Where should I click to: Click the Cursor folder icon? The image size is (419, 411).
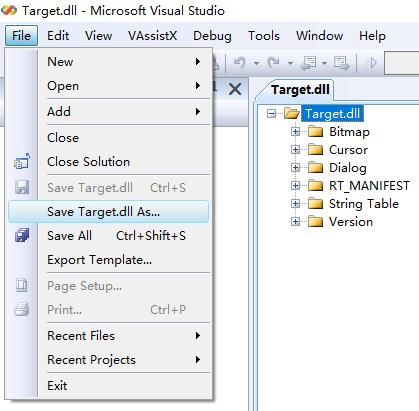(x=315, y=150)
